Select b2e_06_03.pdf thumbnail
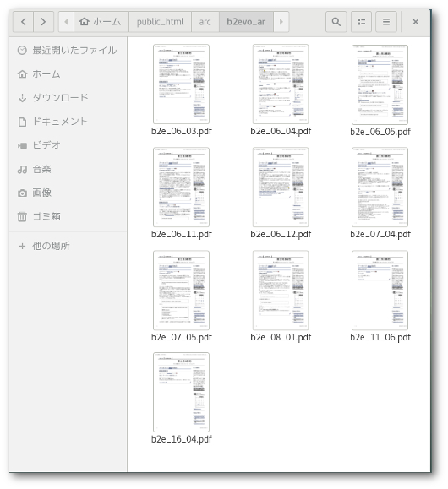 coord(181,84)
